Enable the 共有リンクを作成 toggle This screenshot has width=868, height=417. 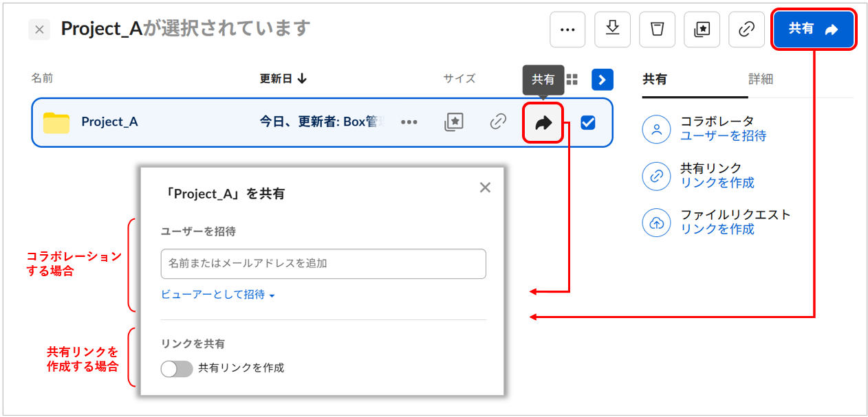[177, 369]
